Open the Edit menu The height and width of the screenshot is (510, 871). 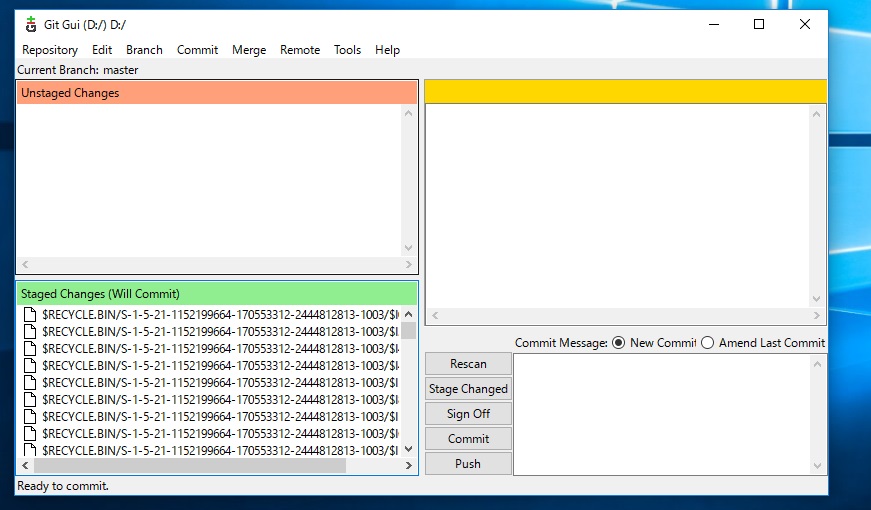[102, 50]
